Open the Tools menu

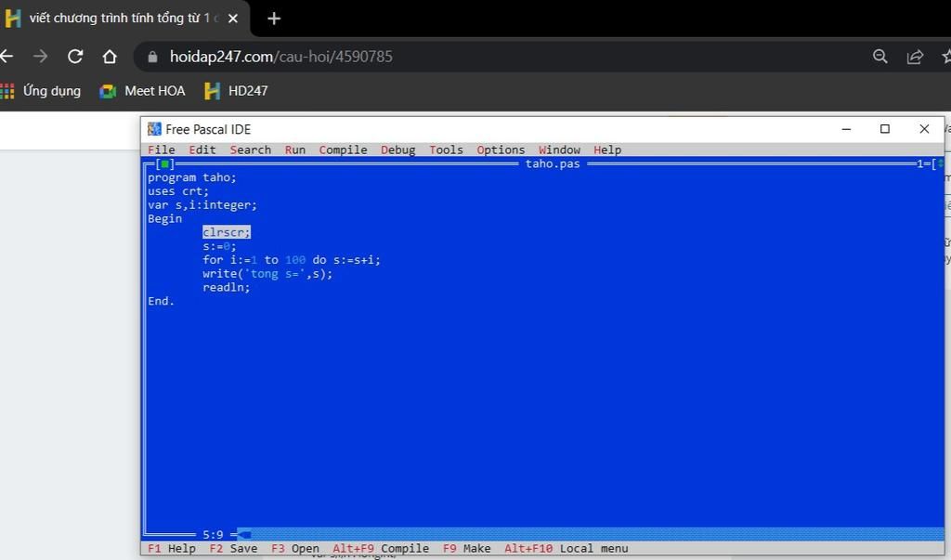click(446, 150)
